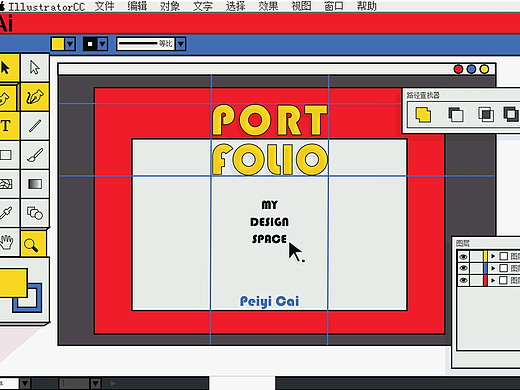Click the red circle document window button

(459, 69)
